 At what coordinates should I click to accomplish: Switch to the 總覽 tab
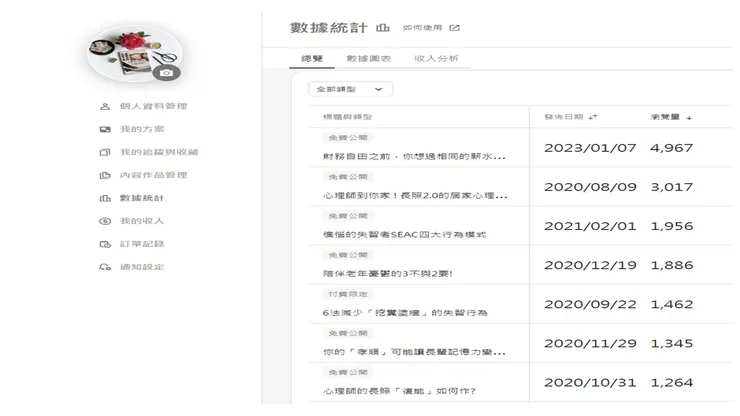312,59
